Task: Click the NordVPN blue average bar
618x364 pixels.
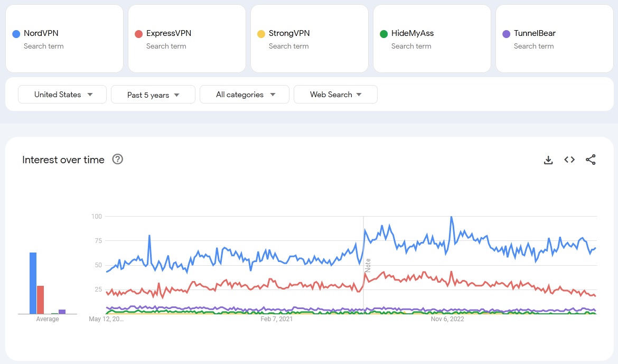Action: [x=33, y=283]
